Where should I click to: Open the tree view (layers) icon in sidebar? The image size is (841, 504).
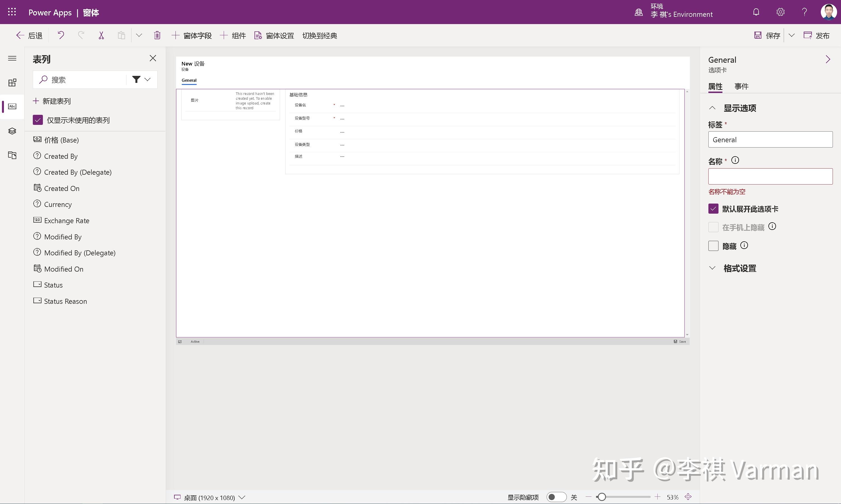(12, 131)
